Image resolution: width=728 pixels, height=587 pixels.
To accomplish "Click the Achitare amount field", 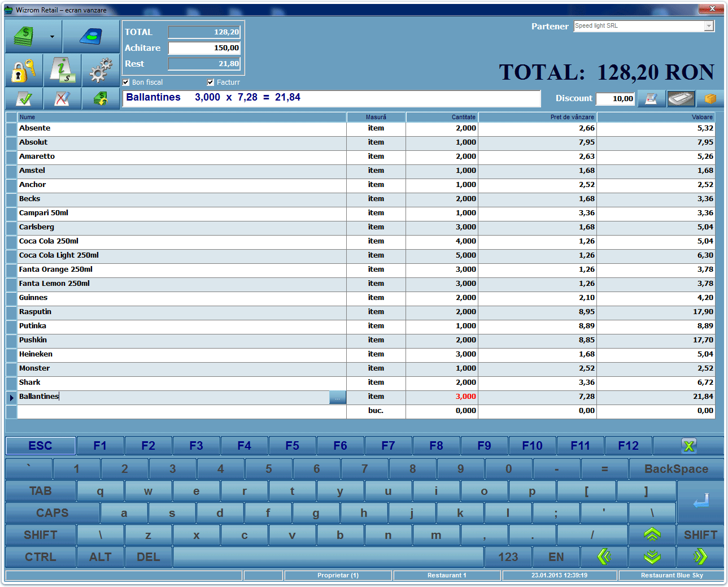I will coord(204,48).
